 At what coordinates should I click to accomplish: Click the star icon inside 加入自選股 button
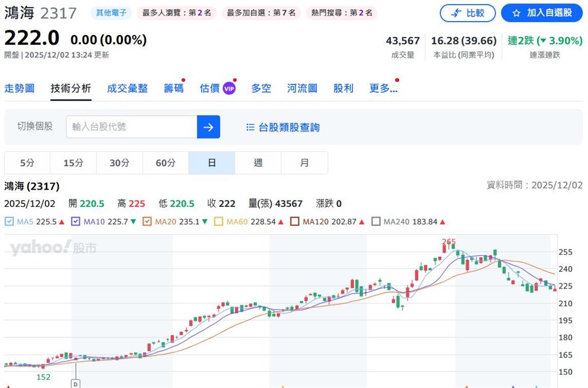click(x=516, y=13)
